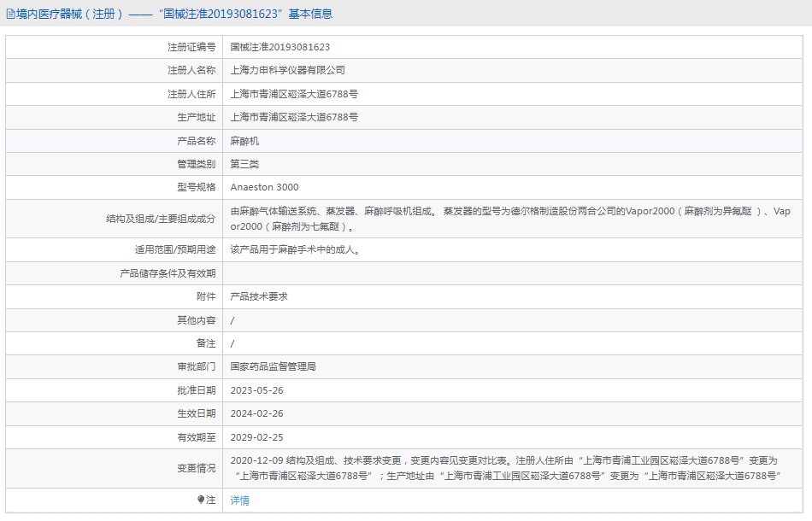Click the 变更情况 change history text
The width and height of the screenshot is (812, 521).
[505, 468]
